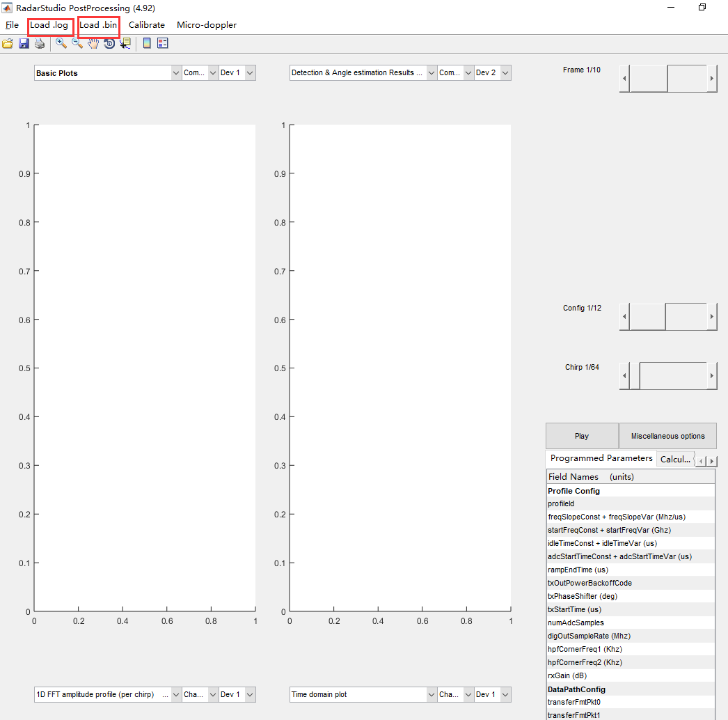Click Frame slider right arrow
Viewport: 728px width, 720px height.
point(712,79)
